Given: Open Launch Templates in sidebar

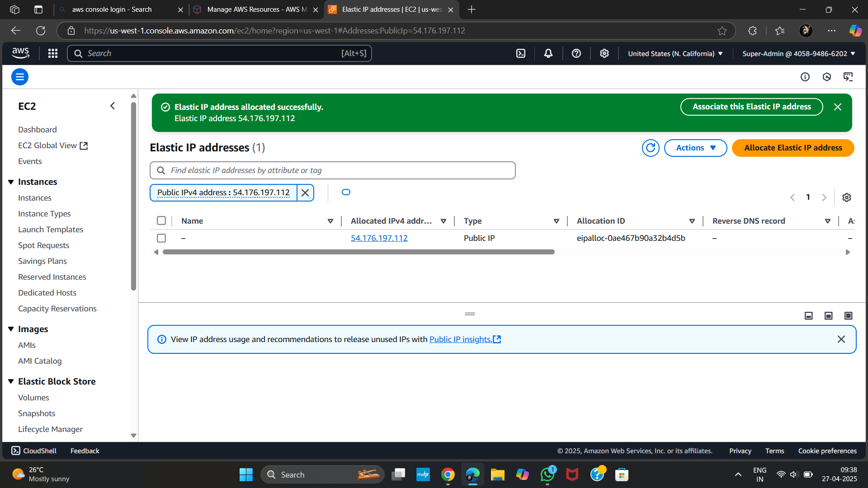Looking at the screenshot, I should coord(51,230).
